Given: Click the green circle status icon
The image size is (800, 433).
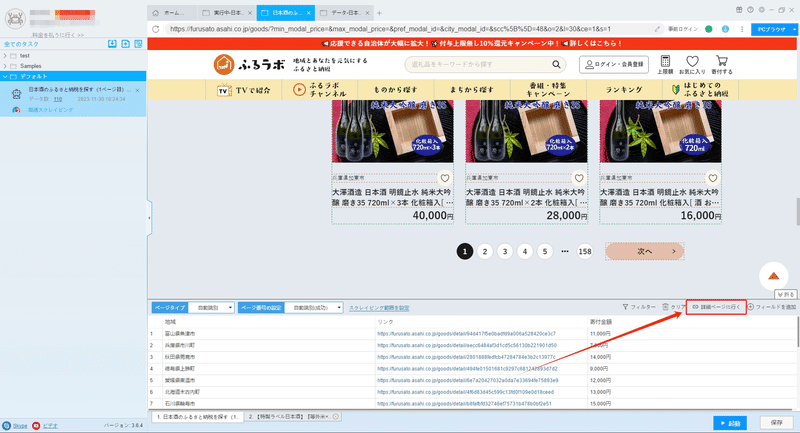Looking at the screenshot, I should coord(709,29).
